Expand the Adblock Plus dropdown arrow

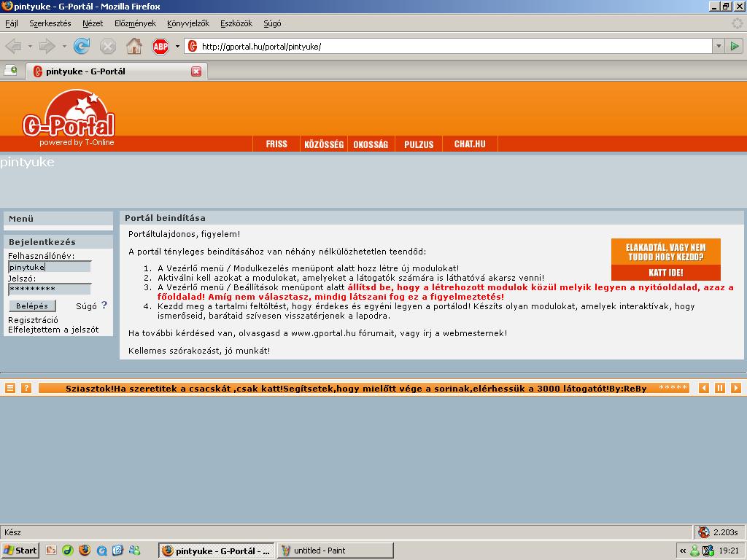(177, 47)
